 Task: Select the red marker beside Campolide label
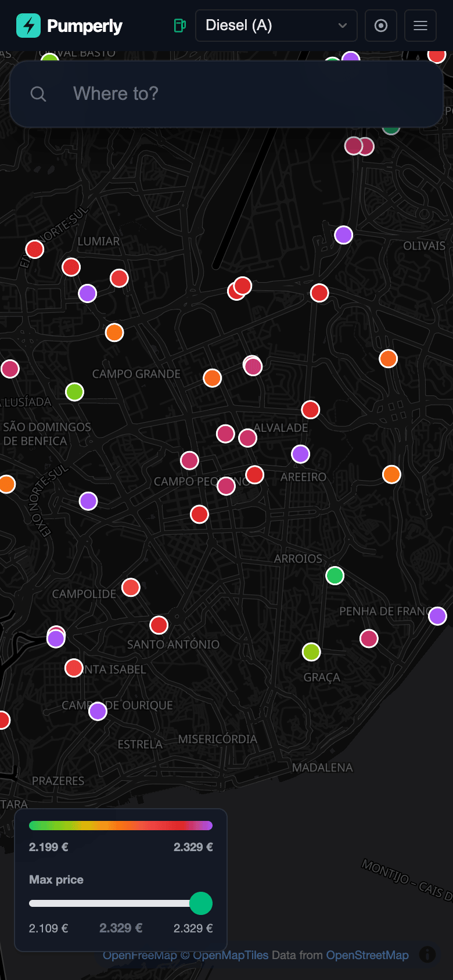[x=131, y=588]
